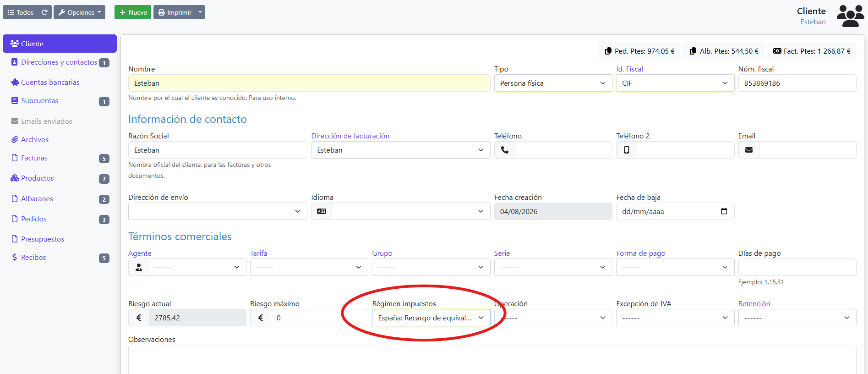
Task: Click the Observaciones text area
Action: [x=492, y=360]
